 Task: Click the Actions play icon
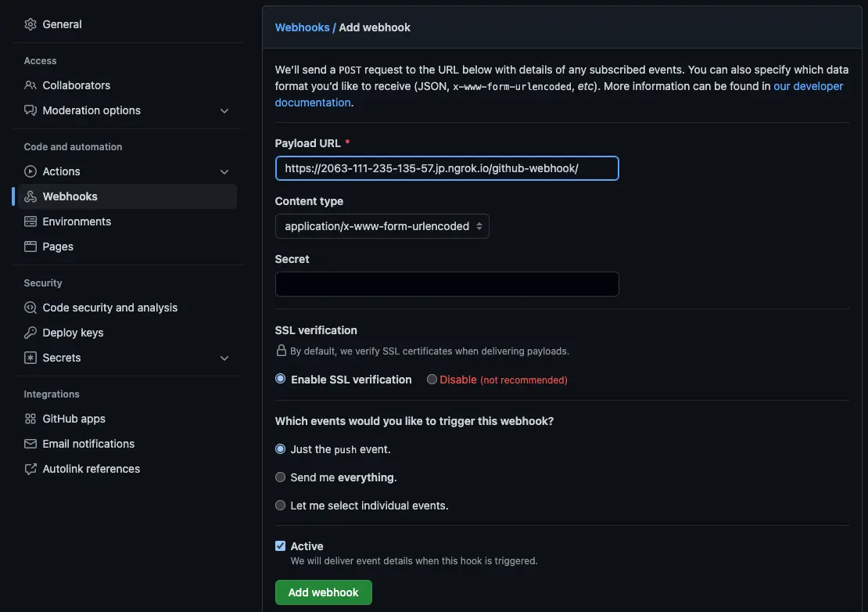pyautogui.click(x=30, y=171)
